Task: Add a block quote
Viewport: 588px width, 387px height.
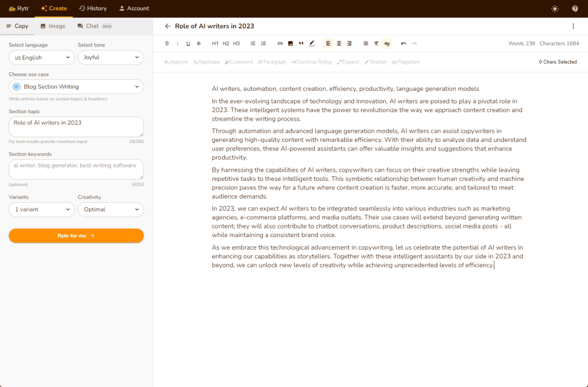Action: [301, 44]
